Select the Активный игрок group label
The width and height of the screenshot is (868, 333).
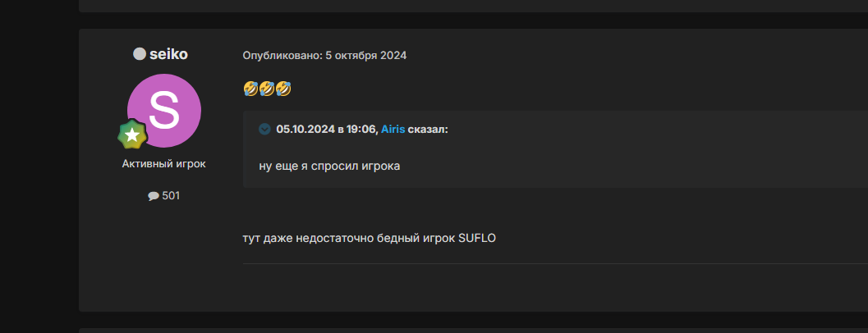tap(164, 164)
